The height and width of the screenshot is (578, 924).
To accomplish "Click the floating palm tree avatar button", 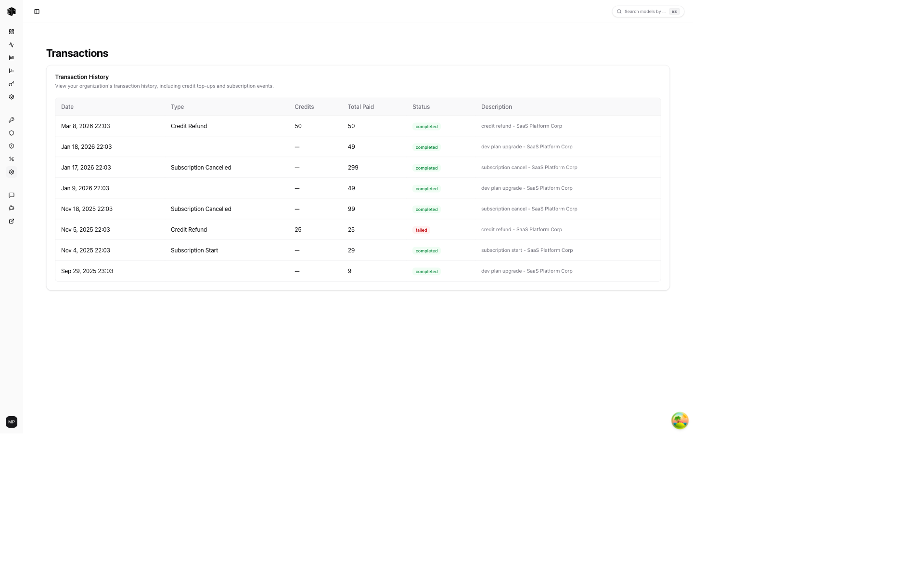I will (680, 420).
